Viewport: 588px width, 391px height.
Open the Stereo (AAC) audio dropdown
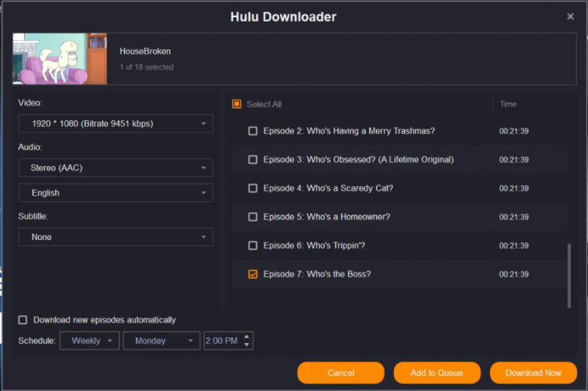115,168
